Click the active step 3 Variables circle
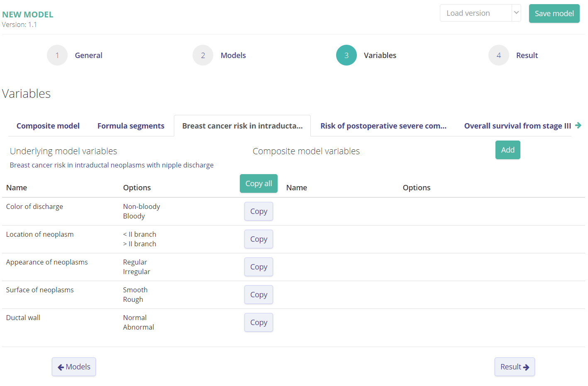588x386 pixels. (x=346, y=55)
